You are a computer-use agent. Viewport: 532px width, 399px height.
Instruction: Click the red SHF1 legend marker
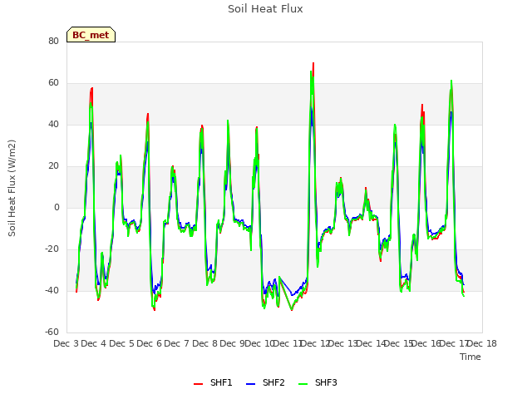point(198,384)
